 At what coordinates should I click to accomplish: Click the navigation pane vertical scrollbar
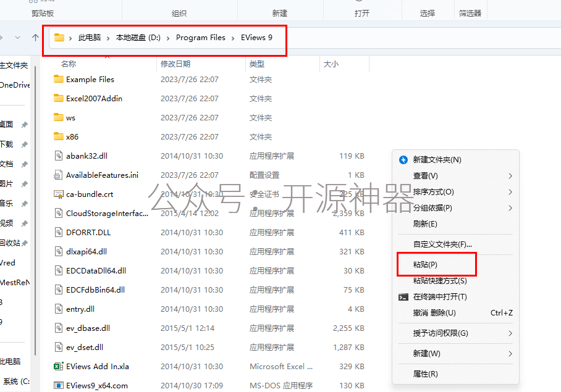35,211
